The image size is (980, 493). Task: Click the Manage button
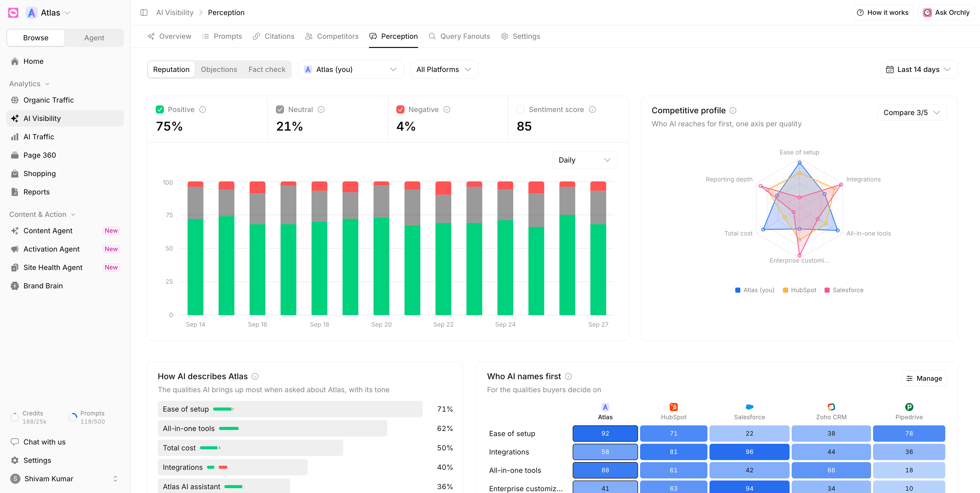click(x=924, y=378)
